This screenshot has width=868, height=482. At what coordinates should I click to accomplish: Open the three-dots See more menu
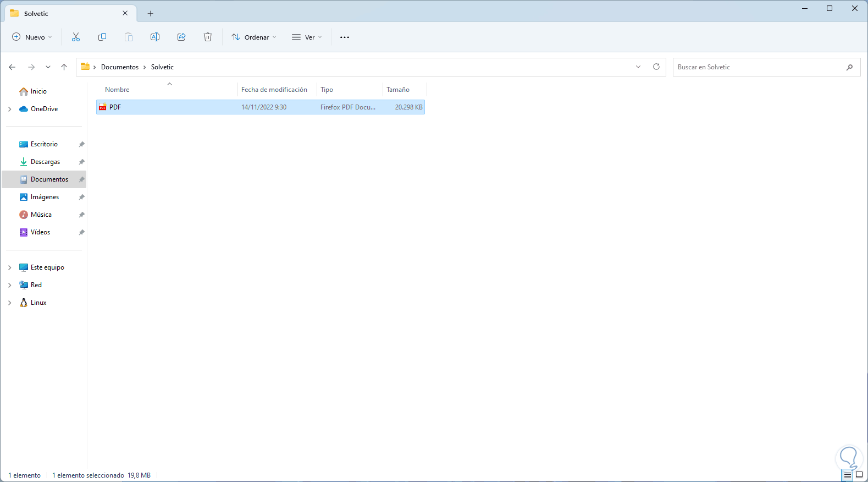(x=345, y=37)
